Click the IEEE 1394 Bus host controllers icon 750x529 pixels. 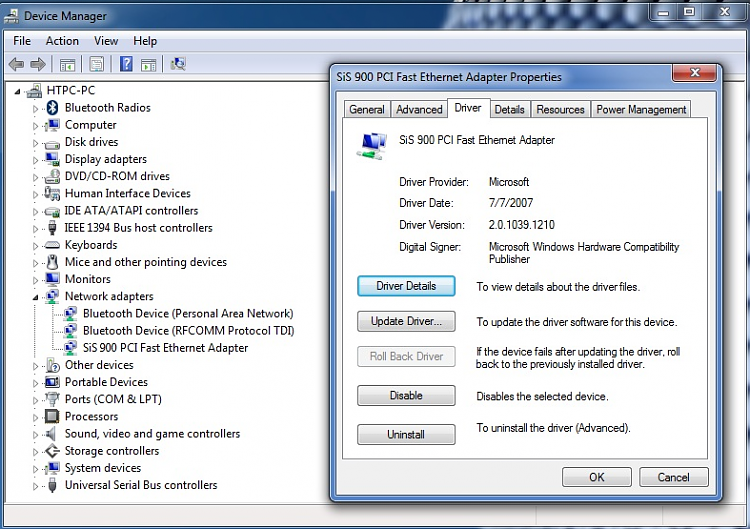(x=52, y=228)
